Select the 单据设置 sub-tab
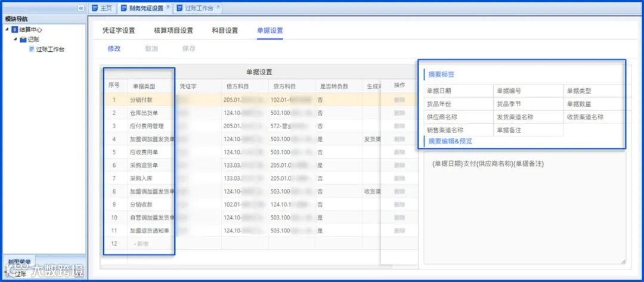 pyautogui.click(x=270, y=30)
